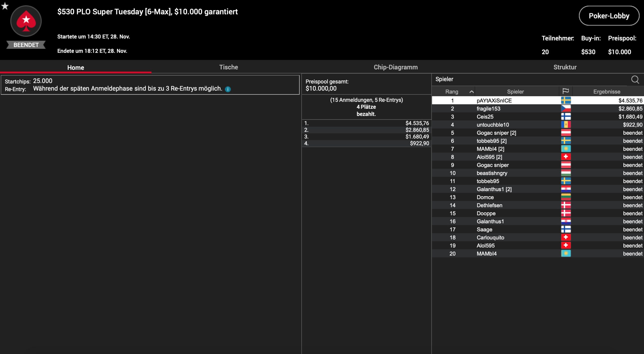
Task: Open the Chip-Diagramm tab
Action: (395, 67)
